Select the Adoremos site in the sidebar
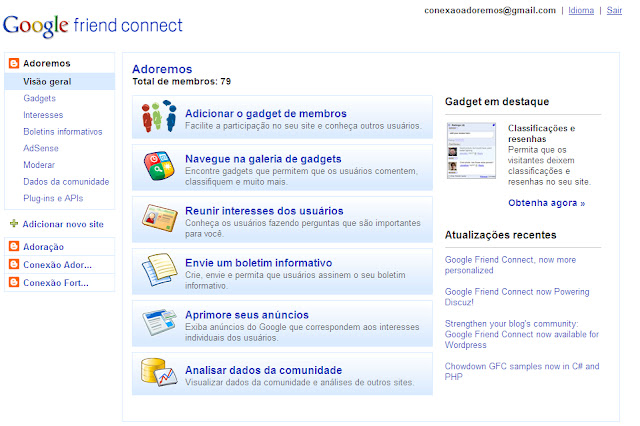Image resolution: width=640 pixels, height=426 pixels. coord(47,63)
